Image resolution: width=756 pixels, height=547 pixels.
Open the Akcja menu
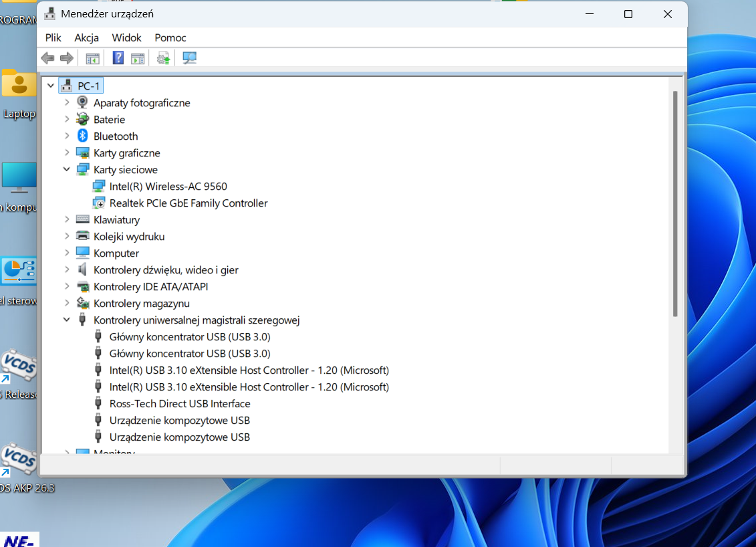[x=86, y=37]
